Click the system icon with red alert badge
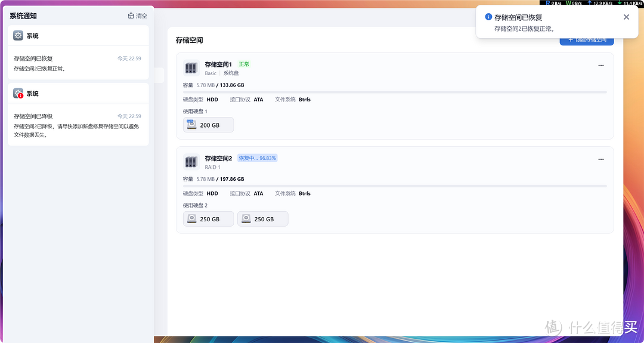The image size is (644, 343). pos(18,94)
